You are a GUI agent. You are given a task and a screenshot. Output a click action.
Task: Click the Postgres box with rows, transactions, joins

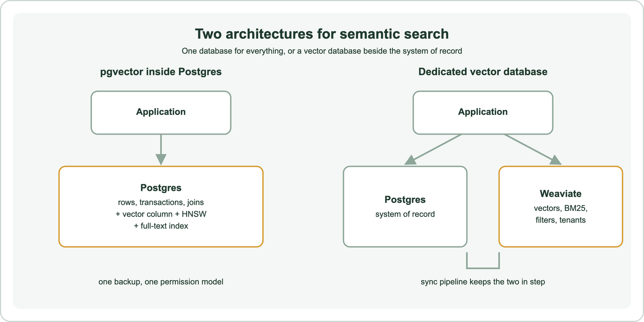[x=161, y=206]
